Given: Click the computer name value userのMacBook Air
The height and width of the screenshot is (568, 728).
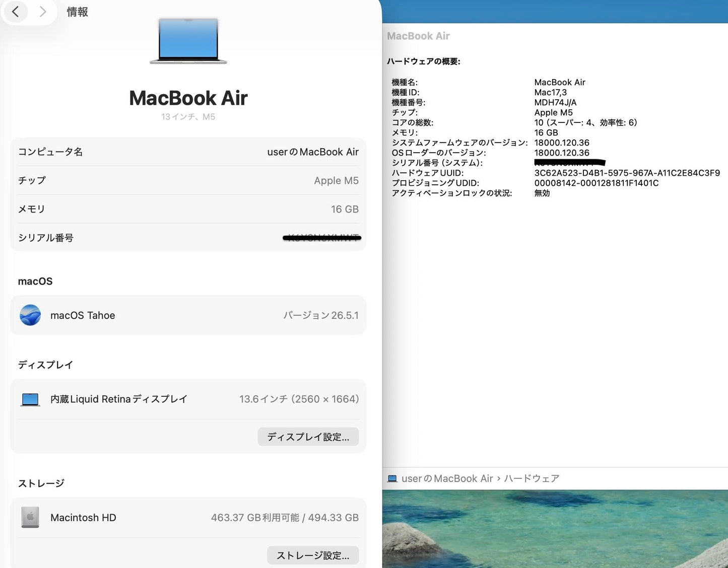Looking at the screenshot, I should tap(313, 152).
